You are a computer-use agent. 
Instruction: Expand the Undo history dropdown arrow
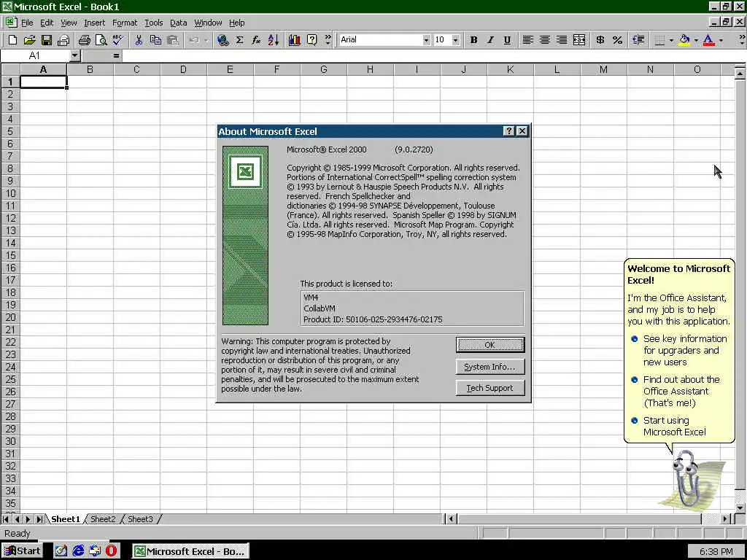[206, 40]
